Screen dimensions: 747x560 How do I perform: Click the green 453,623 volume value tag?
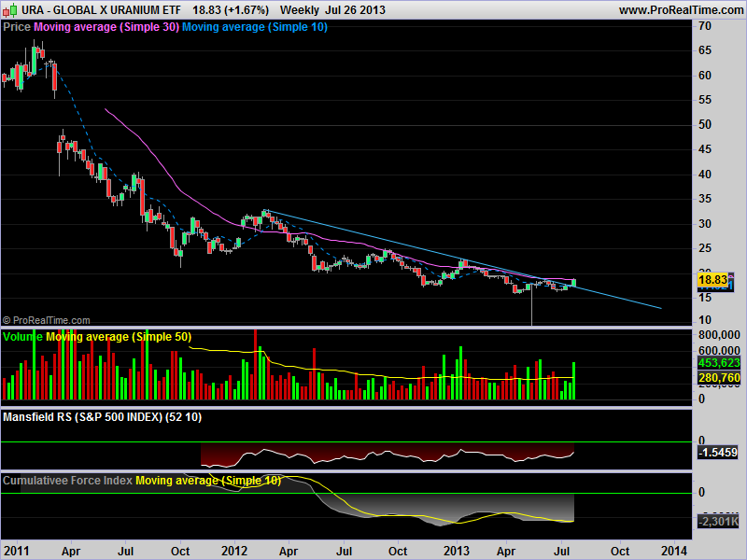tap(718, 363)
